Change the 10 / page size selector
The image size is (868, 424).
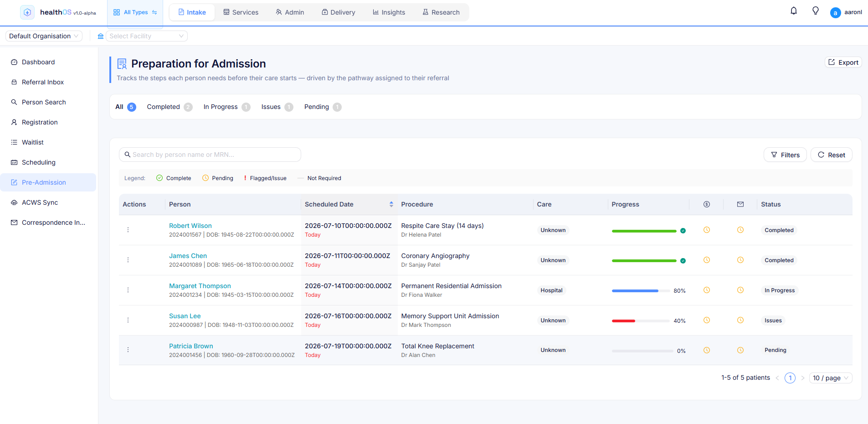[831, 378]
